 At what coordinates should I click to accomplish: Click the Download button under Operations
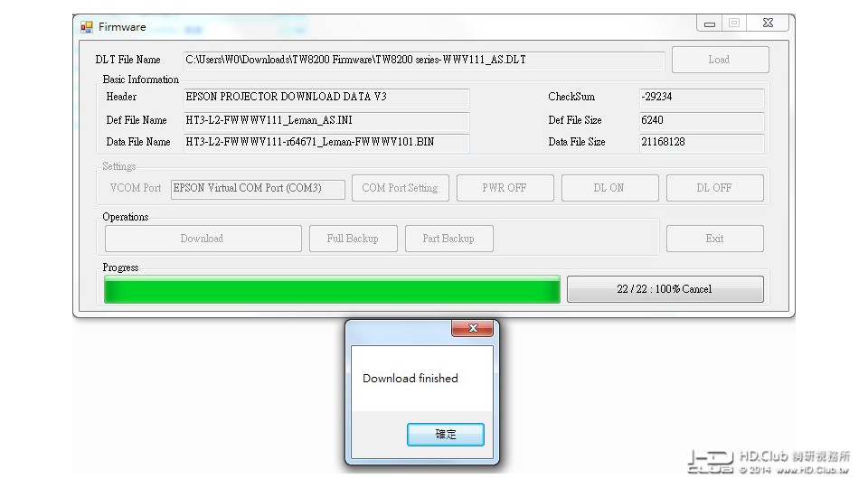[203, 239]
